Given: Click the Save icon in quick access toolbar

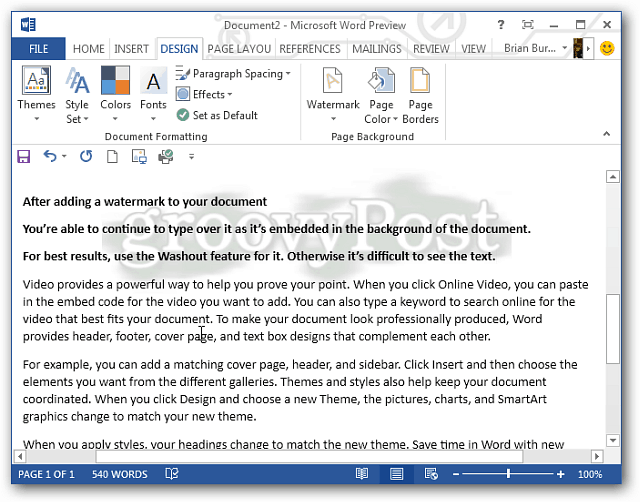Looking at the screenshot, I should click(24, 156).
